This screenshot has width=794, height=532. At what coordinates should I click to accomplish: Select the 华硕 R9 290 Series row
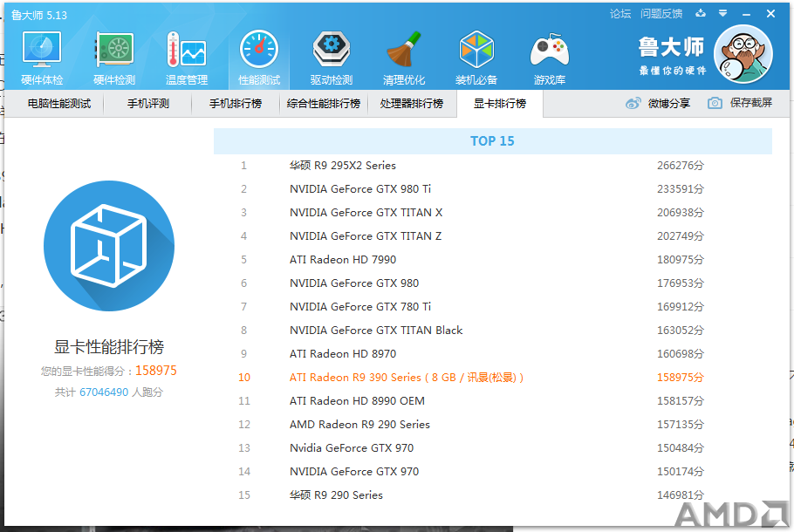(493, 495)
